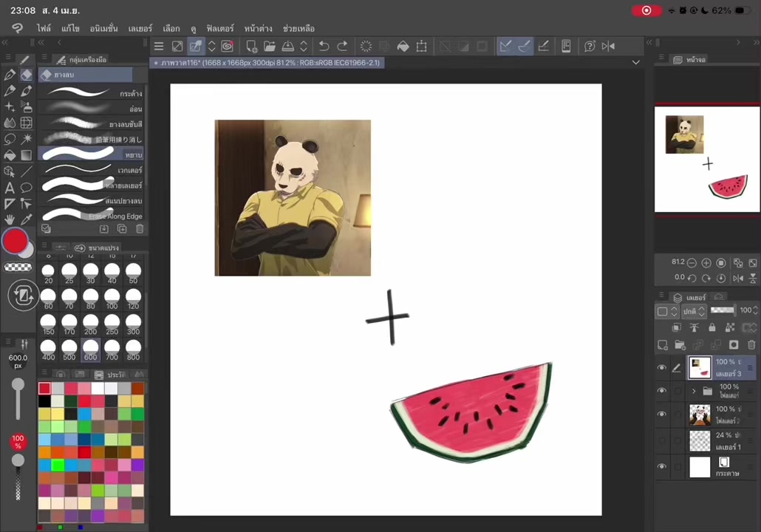Click the Save icon in command bar

(288, 46)
